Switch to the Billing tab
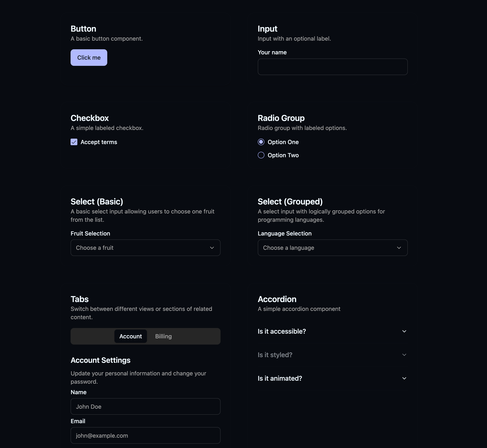This screenshot has height=448, width=487. (164, 336)
